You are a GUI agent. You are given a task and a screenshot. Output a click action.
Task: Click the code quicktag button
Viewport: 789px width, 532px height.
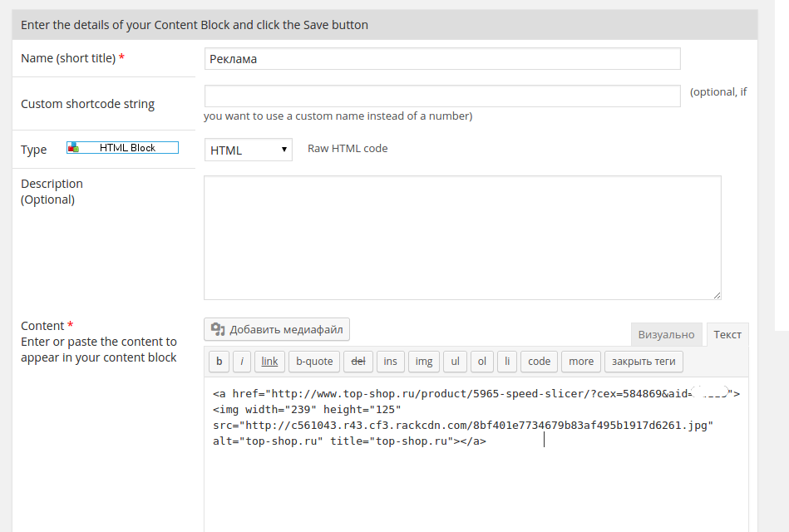pyautogui.click(x=539, y=362)
